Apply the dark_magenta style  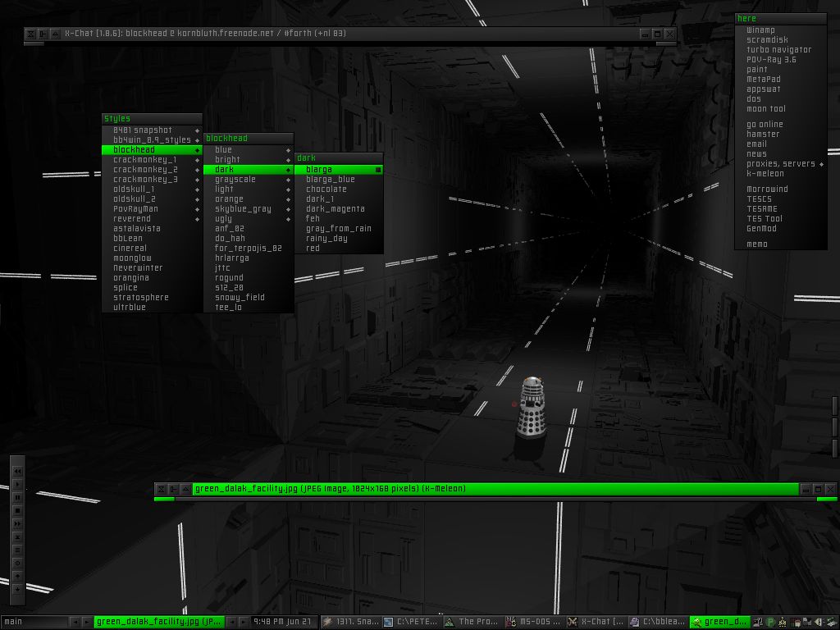point(339,209)
